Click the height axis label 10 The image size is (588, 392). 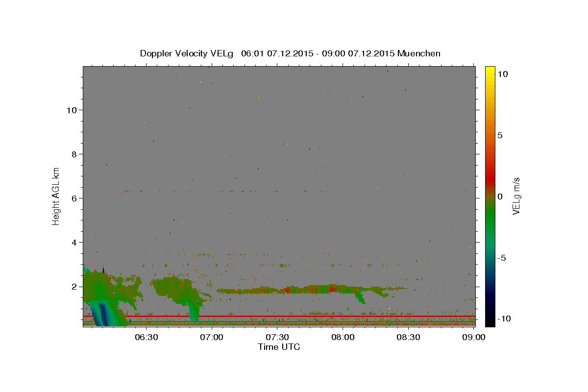click(71, 110)
